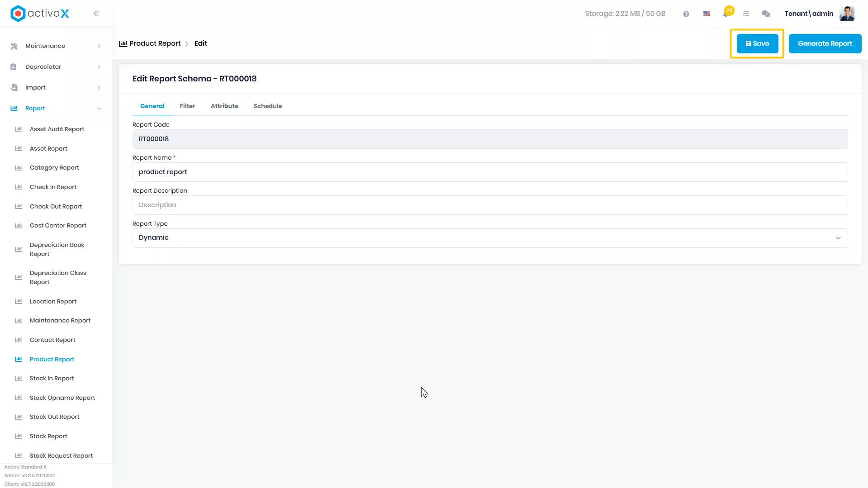
Task: Click the Edit breadcrumb text
Action: [x=201, y=43]
